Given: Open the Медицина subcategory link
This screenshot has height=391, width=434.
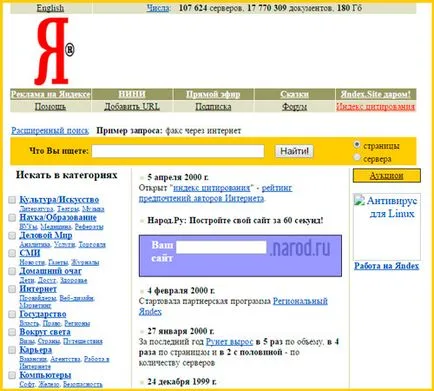Looking at the screenshot, I should coord(56,227).
